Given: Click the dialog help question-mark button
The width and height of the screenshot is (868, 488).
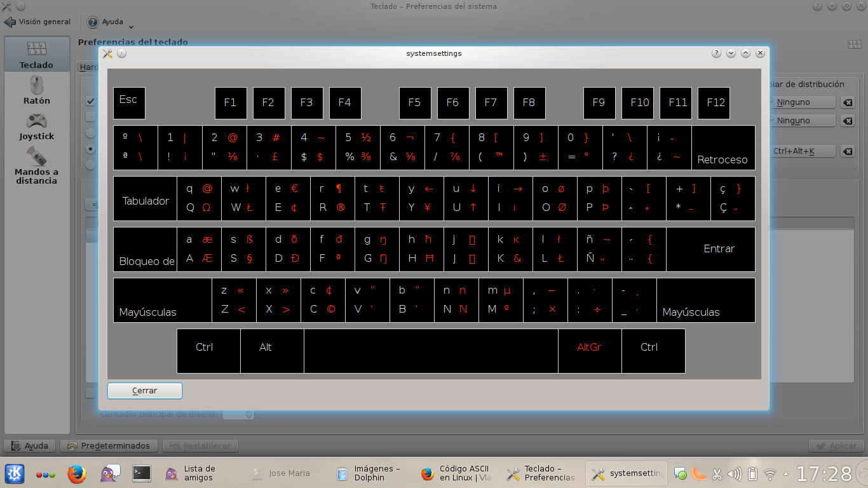Looking at the screenshot, I should coord(716,53).
